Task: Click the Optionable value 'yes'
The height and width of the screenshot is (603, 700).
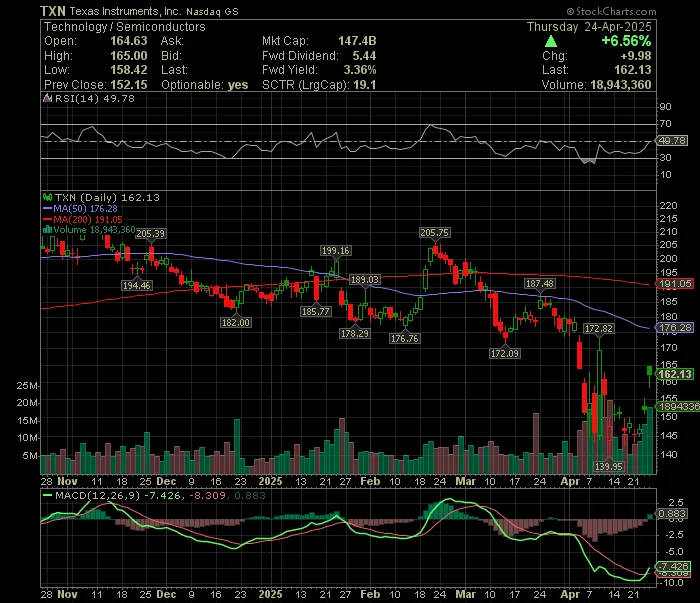Action: coord(238,85)
